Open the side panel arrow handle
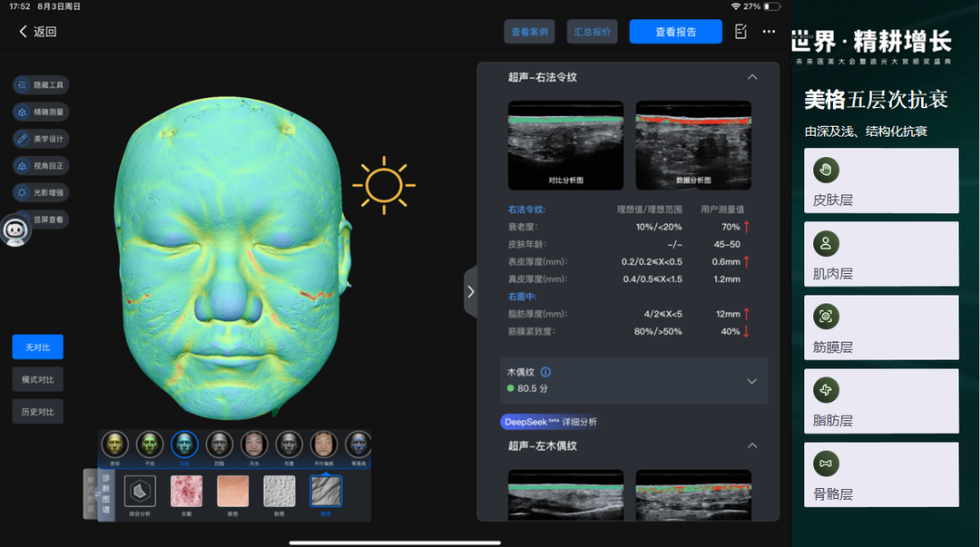The image size is (980, 547). [x=471, y=290]
